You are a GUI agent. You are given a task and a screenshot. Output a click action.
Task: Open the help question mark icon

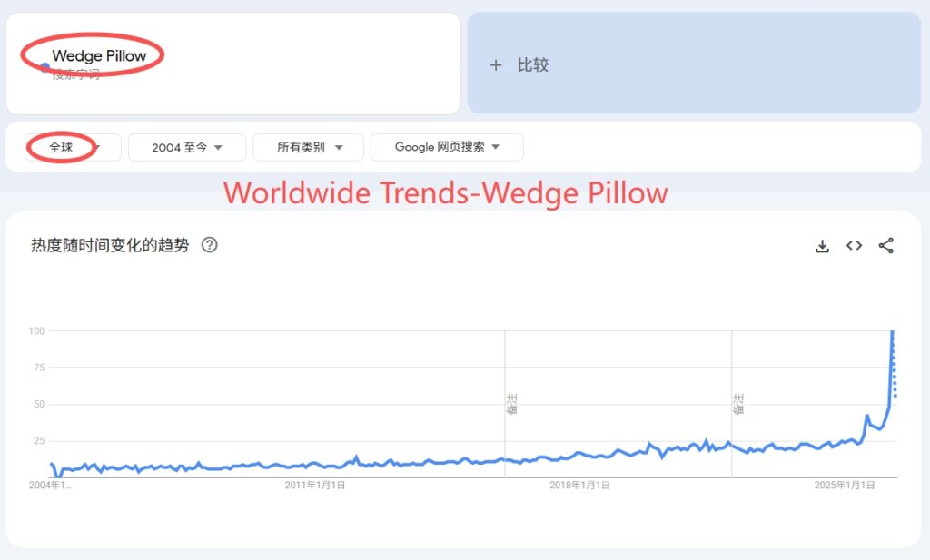pos(210,245)
